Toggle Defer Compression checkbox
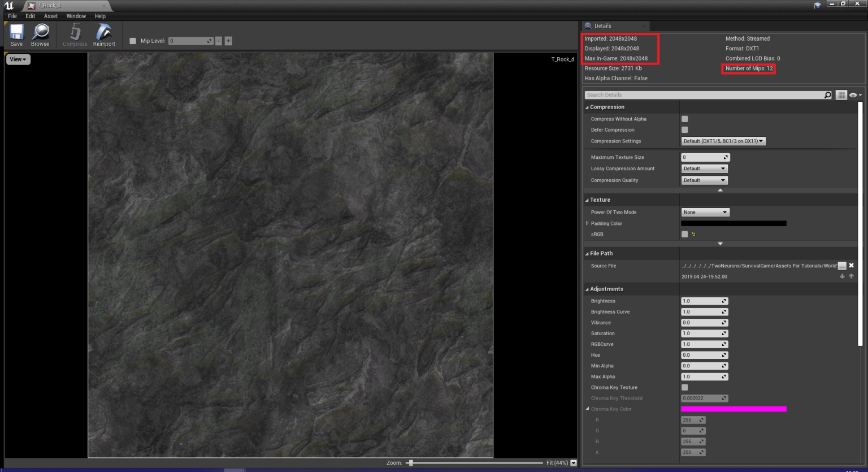This screenshot has width=868, height=472. pos(684,129)
